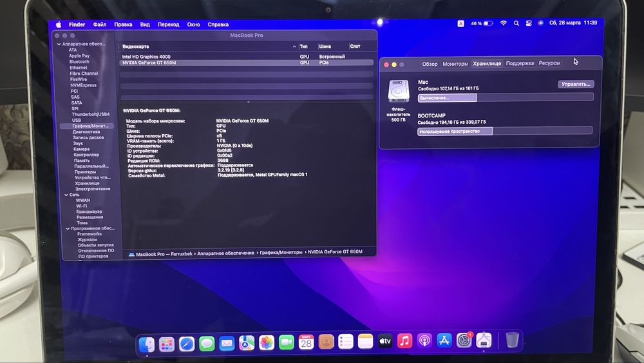
Task: Click Графика/Мониторы in the path bar
Action: tap(281, 252)
